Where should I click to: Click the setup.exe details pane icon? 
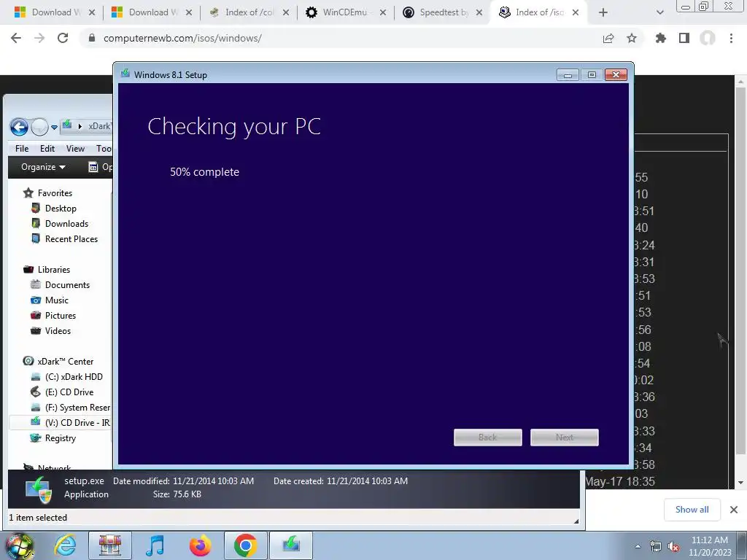[38, 489]
